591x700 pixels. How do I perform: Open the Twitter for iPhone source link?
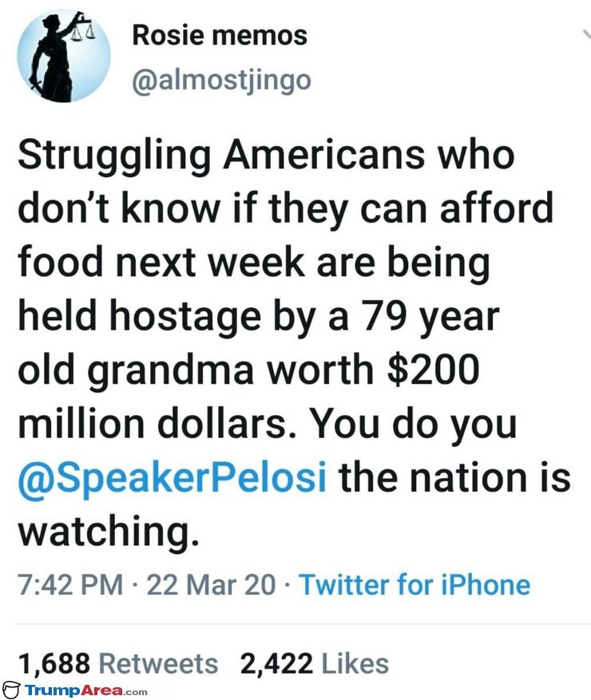coord(415,585)
